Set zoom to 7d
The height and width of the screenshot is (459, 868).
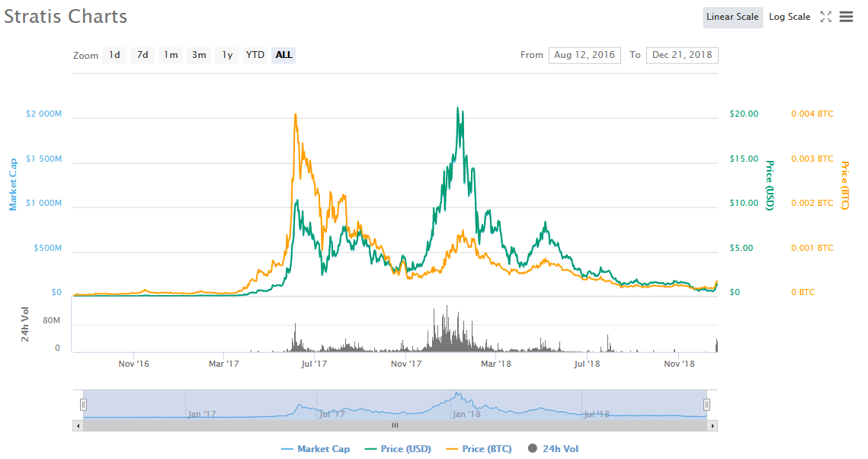pyautogui.click(x=143, y=55)
